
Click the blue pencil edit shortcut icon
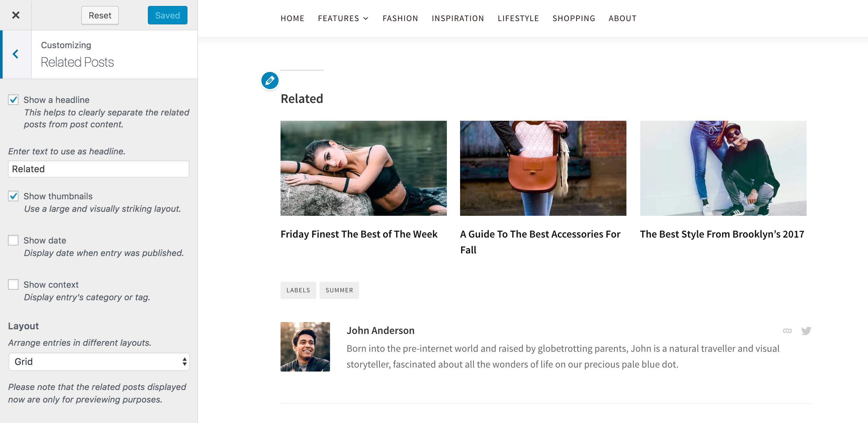[x=270, y=81]
